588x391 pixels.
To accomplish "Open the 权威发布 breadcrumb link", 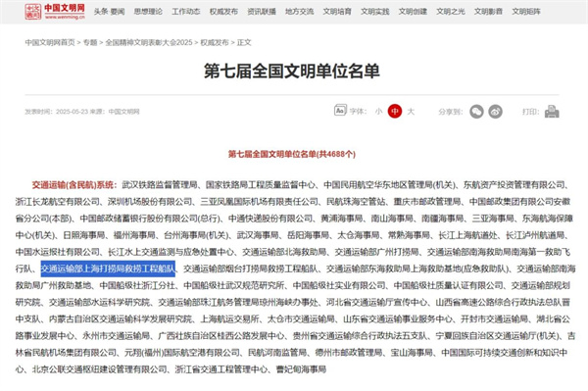I will click(x=215, y=42).
